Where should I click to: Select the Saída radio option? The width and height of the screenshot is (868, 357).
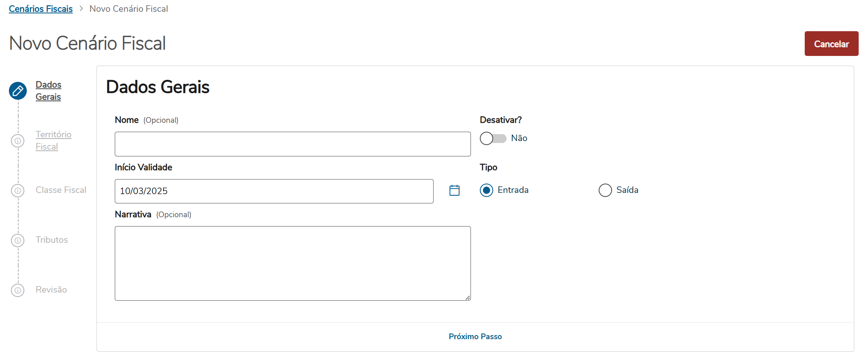tap(605, 190)
